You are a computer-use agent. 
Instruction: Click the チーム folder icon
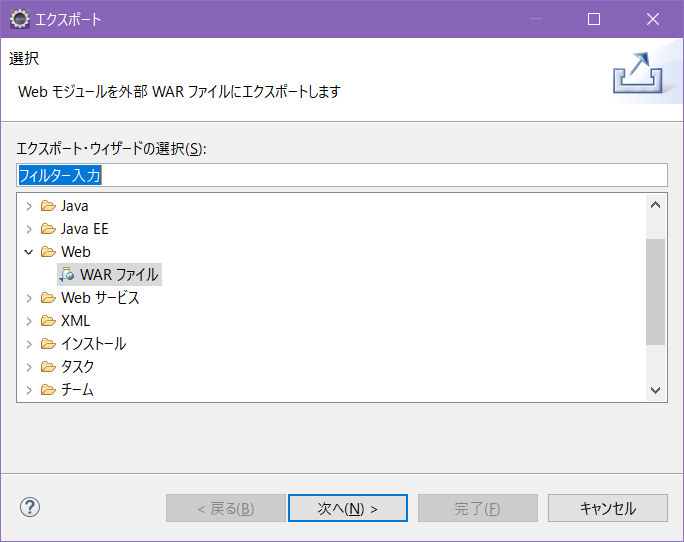point(48,390)
